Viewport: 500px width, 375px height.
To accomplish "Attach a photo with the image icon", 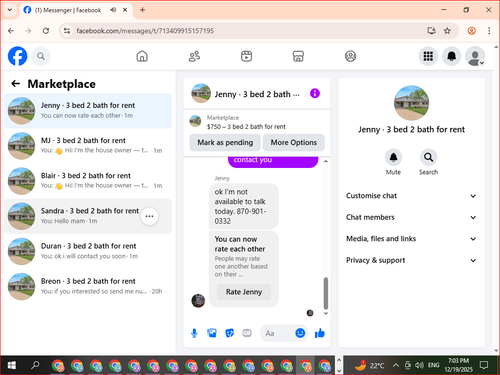I will [212, 333].
